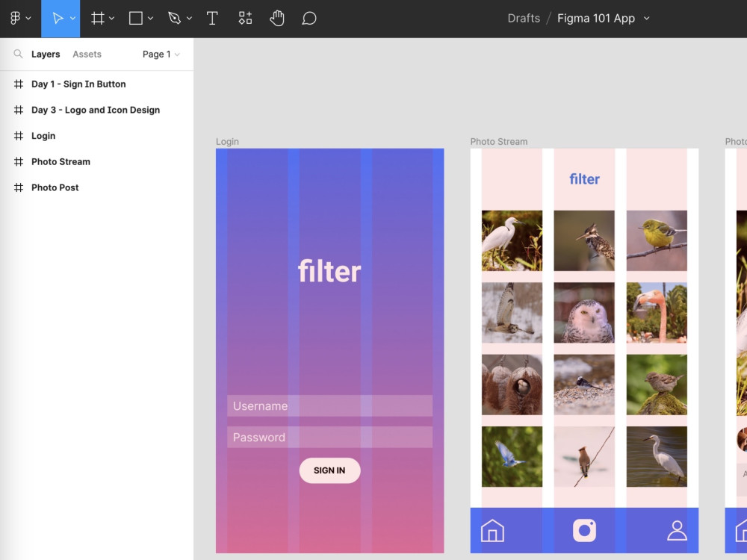
Task: Open the Page 1 pages dropdown
Action: 161,55
